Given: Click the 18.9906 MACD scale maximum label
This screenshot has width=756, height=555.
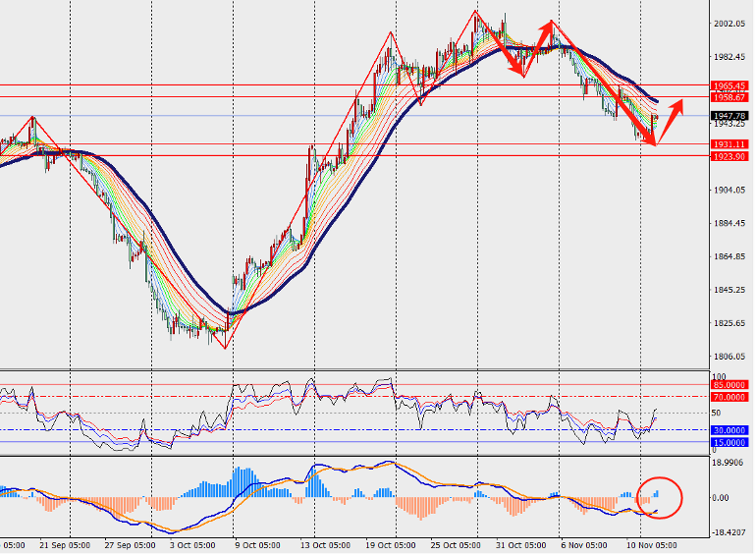Looking at the screenshot, I should coord(729,463).
